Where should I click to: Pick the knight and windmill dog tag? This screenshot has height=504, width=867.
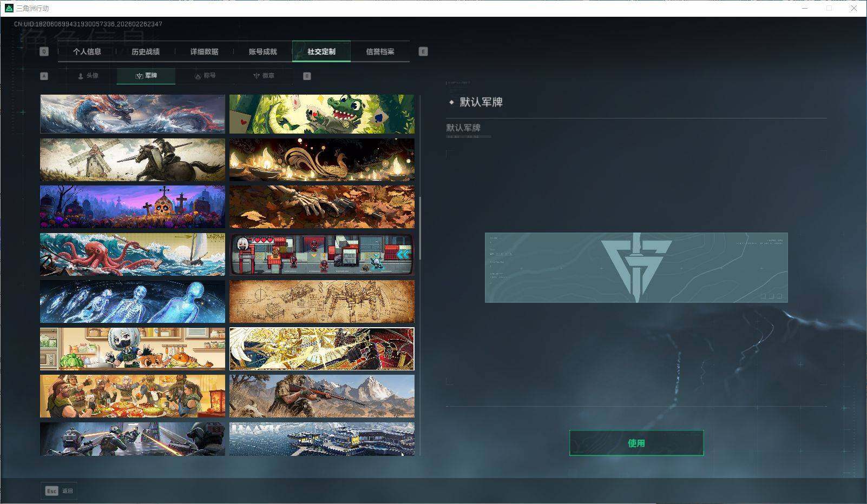(x=133, y=160)
